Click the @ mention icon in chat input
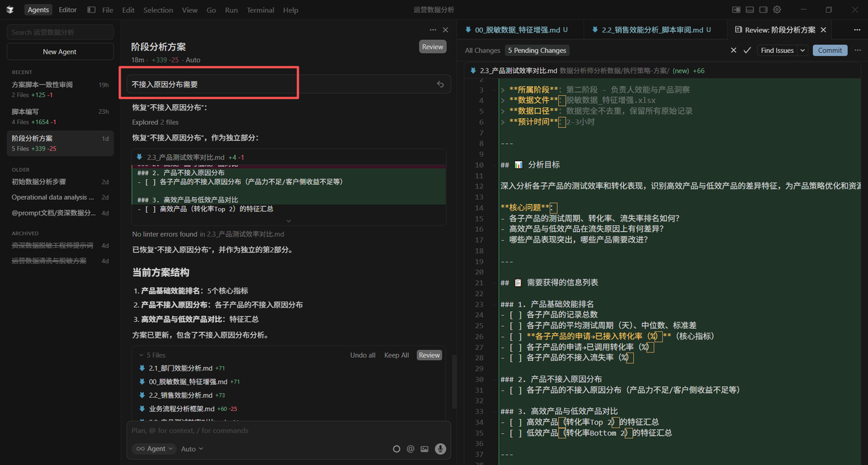The image size is (868, 465). 410,449
